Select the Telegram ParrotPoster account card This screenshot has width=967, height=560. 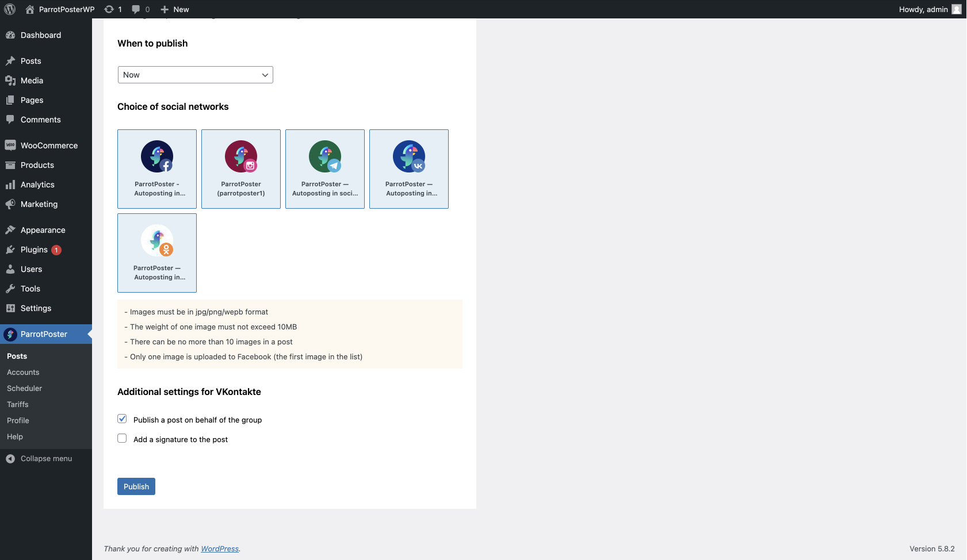(x=325, y=169)
